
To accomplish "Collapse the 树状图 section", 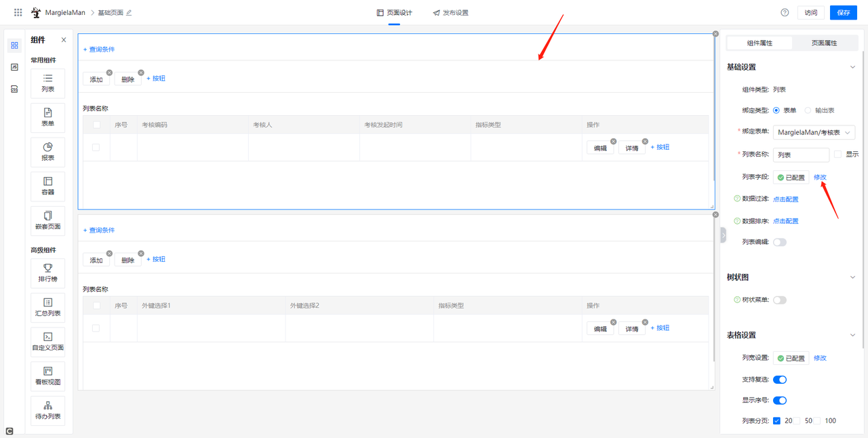I will pyautogui.click(x=852, y=277).
